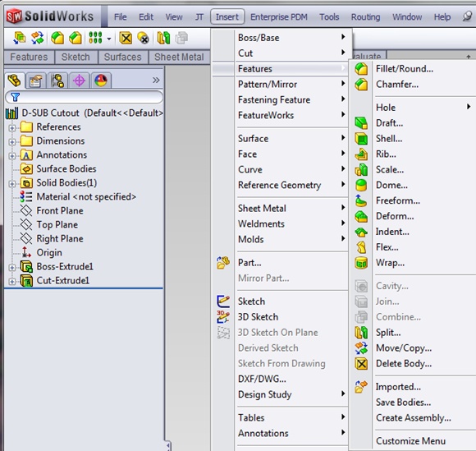Switch to the Sheet Metal tab

179,58
